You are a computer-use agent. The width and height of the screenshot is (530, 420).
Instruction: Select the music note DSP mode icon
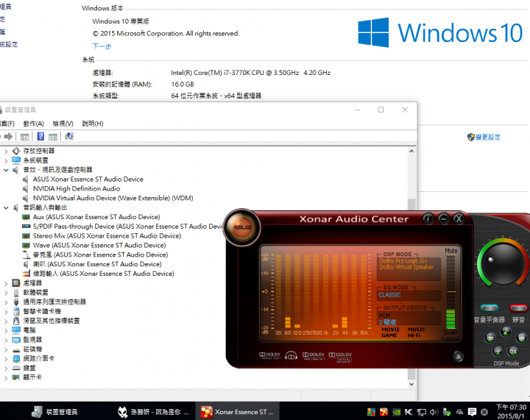[x=506, y=331]
